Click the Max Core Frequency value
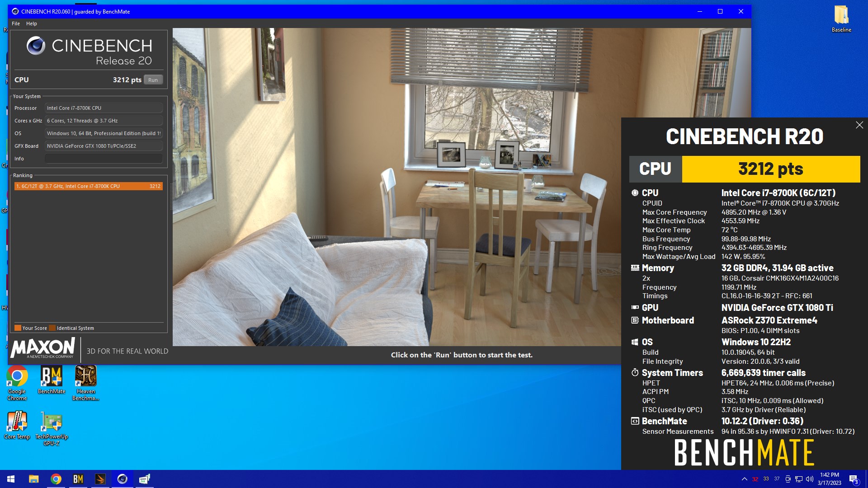 coord(754,212)
